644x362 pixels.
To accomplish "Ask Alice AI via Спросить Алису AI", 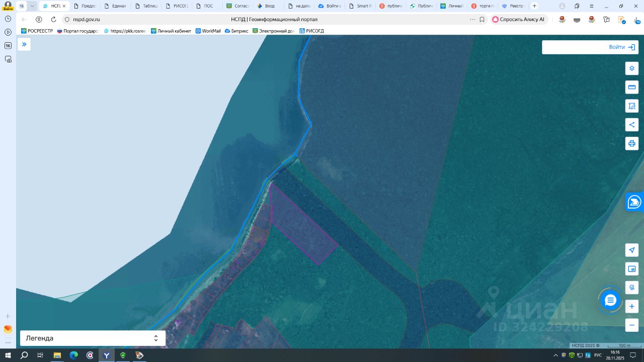I will coord(519,19).
